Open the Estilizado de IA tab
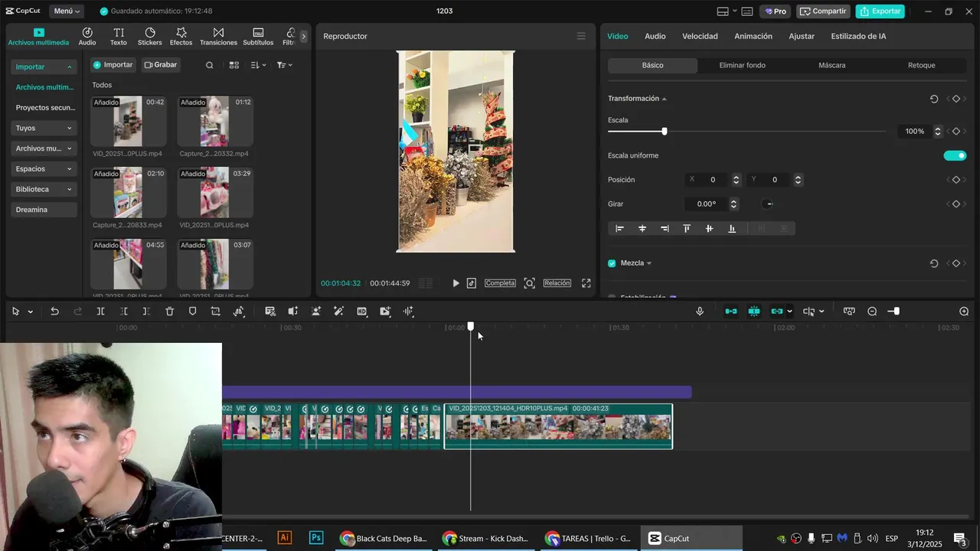The height and width of the screenshot is (551, 980). click(858, 36)
